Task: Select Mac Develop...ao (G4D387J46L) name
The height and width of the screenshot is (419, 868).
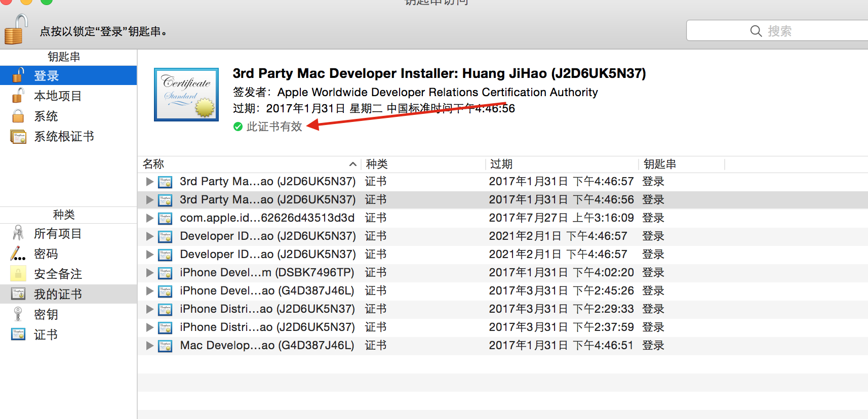Action: tap(267, 345)
